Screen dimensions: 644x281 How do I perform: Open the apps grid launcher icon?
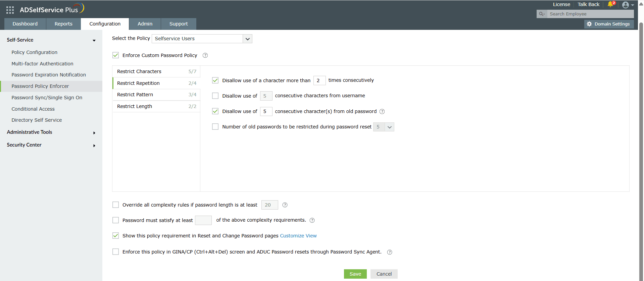pyautogui.click(x=10, y=10)
